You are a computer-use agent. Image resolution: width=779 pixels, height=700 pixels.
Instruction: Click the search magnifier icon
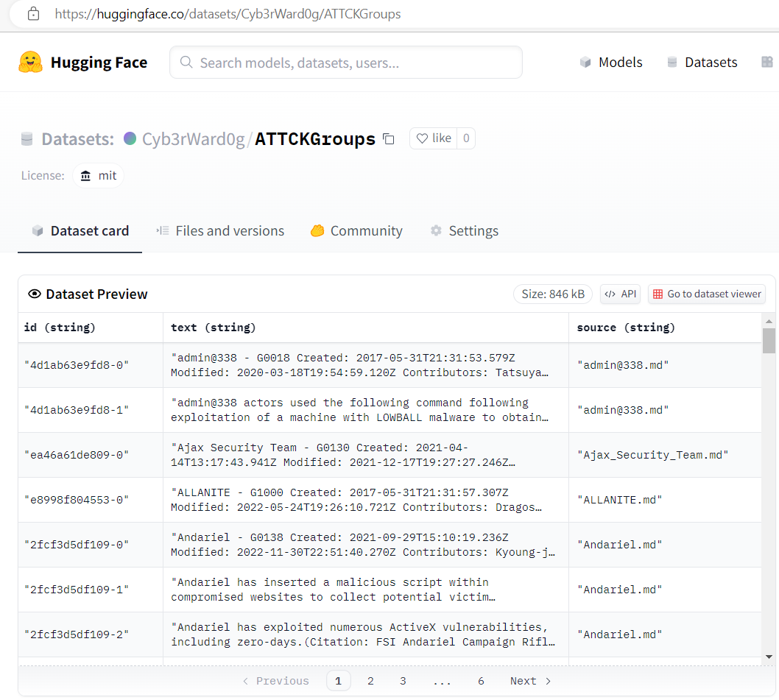tap(186, 62)
